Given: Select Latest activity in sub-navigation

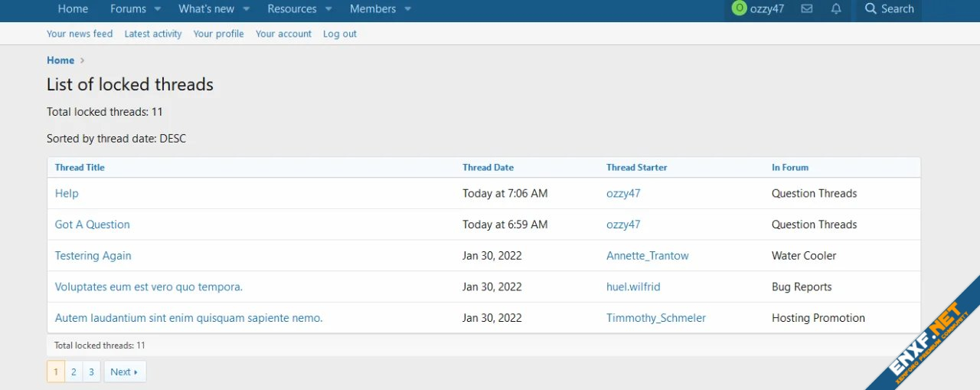Looking at the screenshot, I should click(153, 34).
